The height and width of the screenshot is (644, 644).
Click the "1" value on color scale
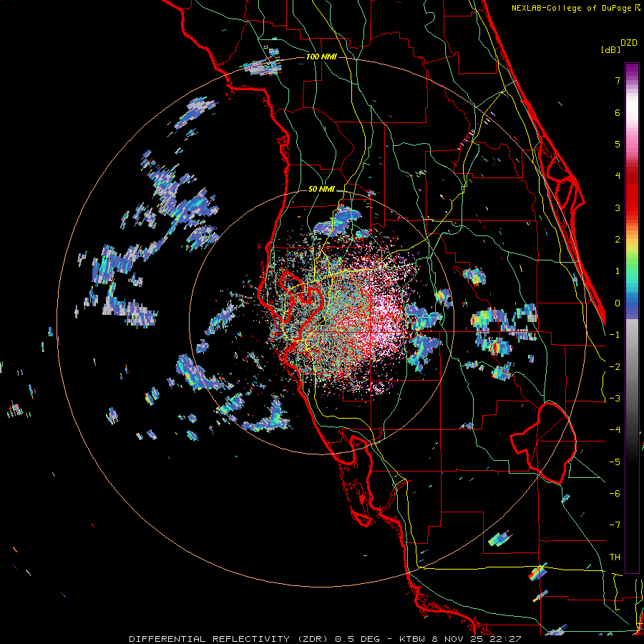(x=618, y=271)
